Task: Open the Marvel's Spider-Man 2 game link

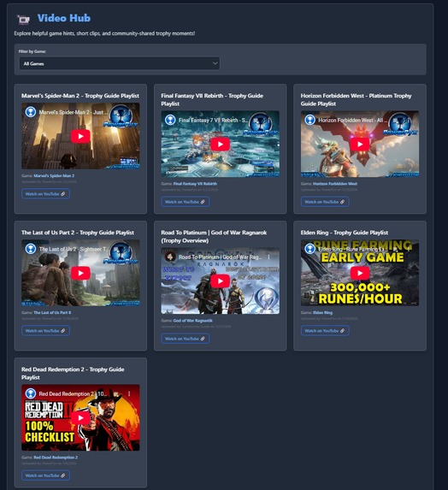Action: coord(54,175)
